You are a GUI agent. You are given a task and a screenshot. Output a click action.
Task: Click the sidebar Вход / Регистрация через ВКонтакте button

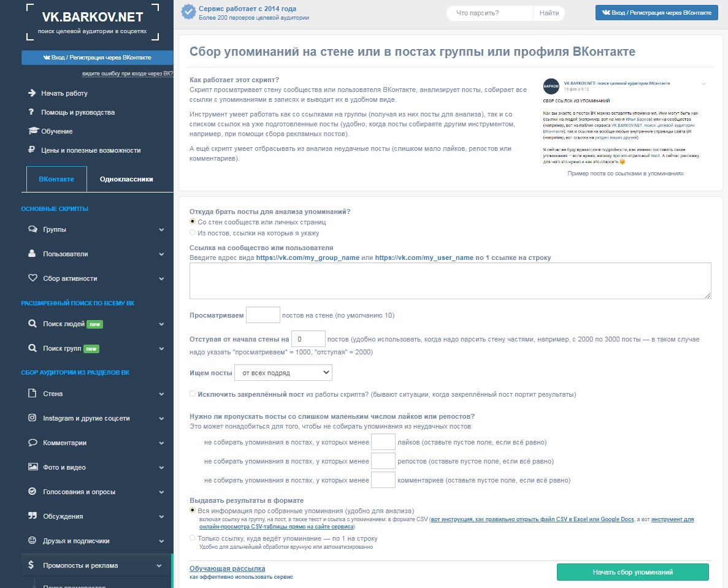[97, 58]
